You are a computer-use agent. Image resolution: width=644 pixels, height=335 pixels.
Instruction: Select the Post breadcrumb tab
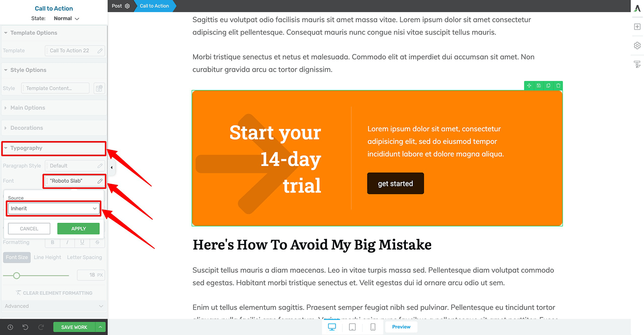120,6
